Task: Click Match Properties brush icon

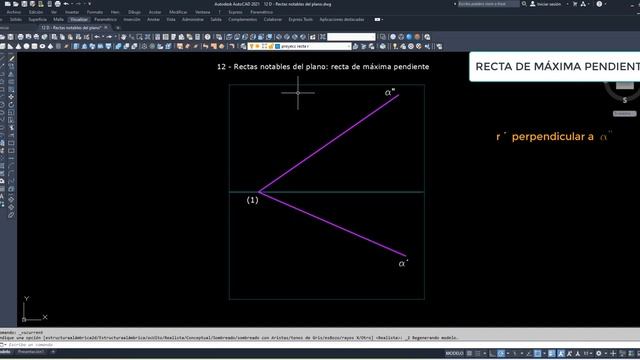Action: (x=78, y=37)
